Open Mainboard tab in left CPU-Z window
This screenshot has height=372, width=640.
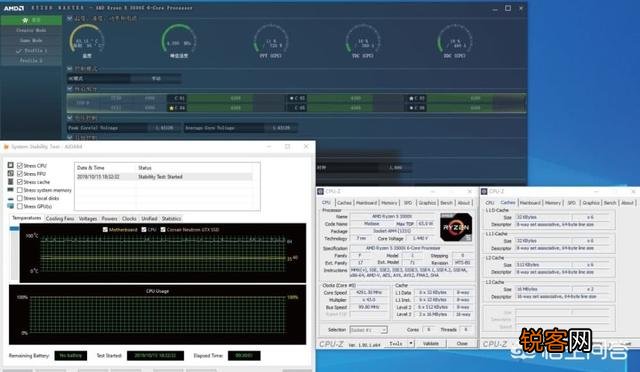click(x=367, y=203)
